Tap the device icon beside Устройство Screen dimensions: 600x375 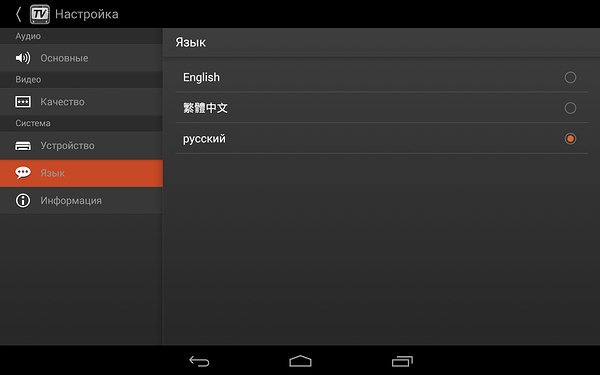pos(23,146)
